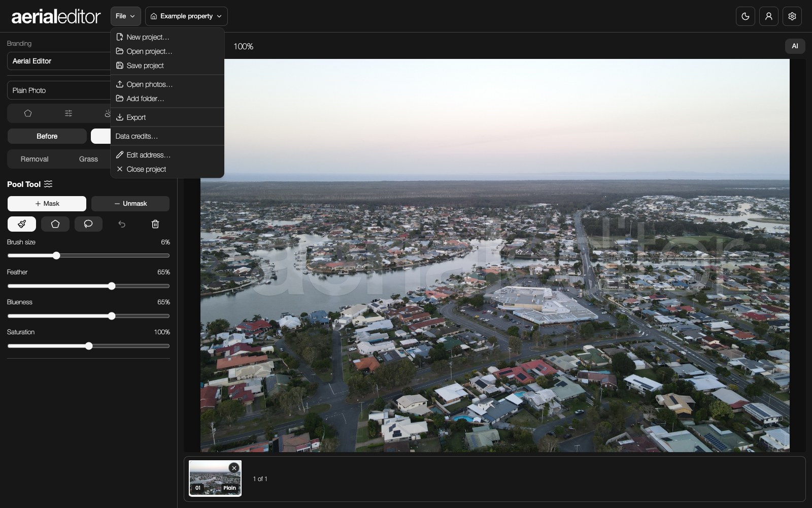
Task: Click the 100% zoom label
Action: [243, 47]
